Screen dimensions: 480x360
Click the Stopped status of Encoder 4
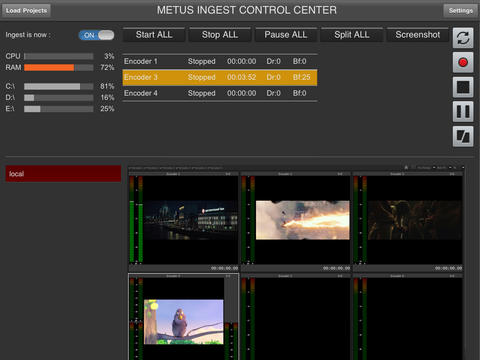(x=202, y=93)
